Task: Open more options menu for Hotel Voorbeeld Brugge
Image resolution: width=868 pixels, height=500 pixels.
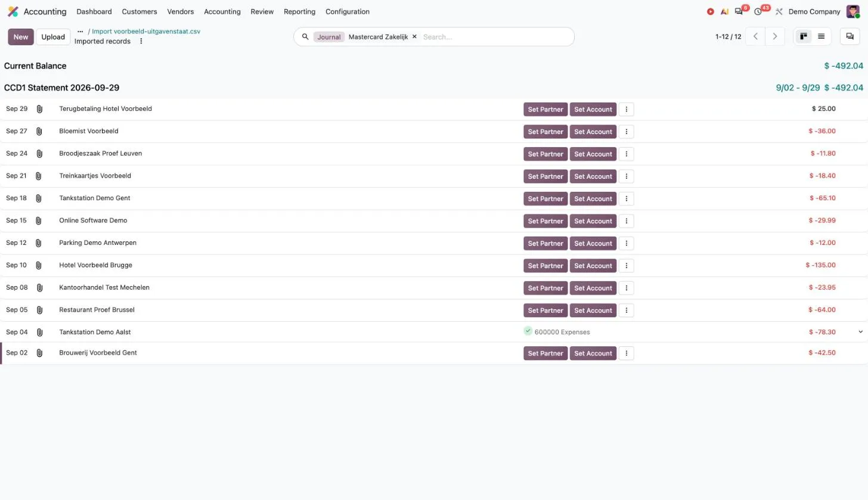Action: 626,266
